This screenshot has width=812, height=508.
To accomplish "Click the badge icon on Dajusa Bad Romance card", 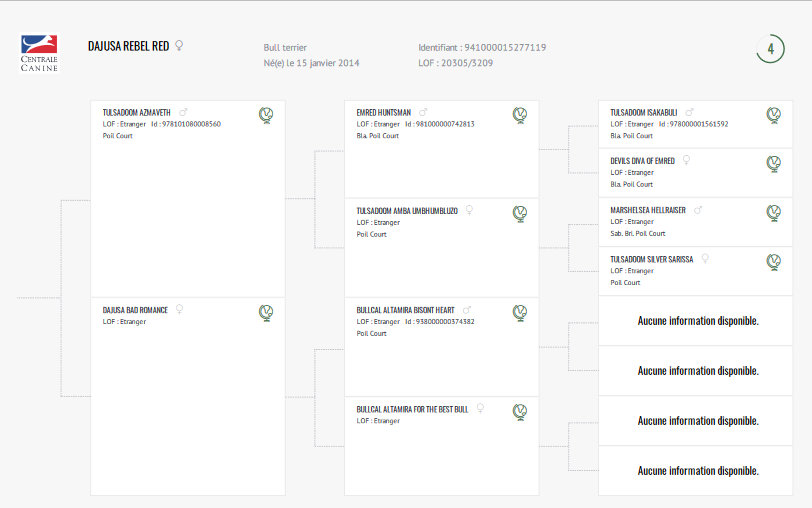I will pyautogui.click(x=266, y=313).
